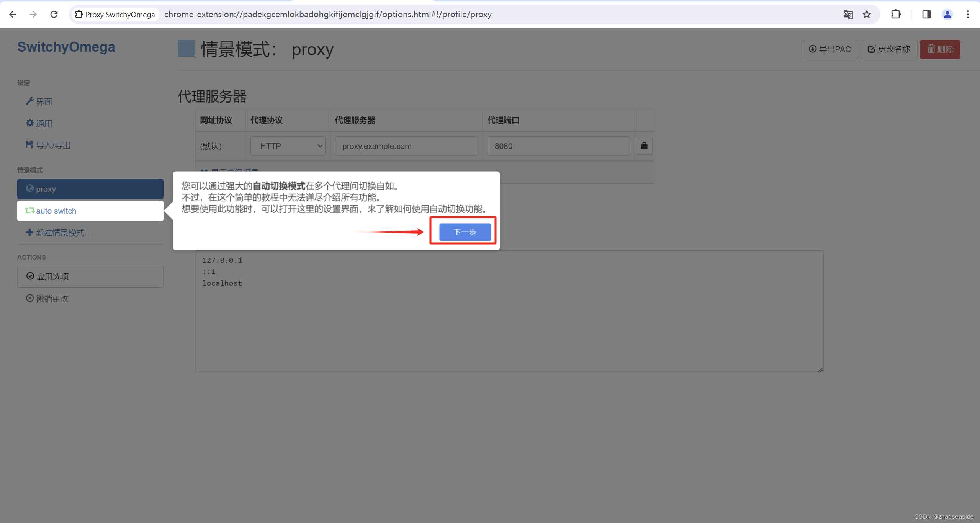Image resolution: width=980 pixels, height=523 pixels.
Task: Click the plus icon for new profile
Action: click(29, 232)
